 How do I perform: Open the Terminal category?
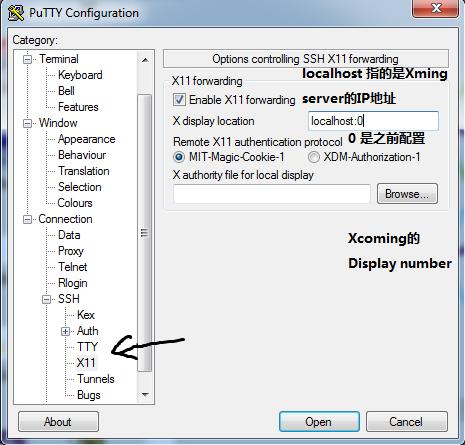[59, 59]
